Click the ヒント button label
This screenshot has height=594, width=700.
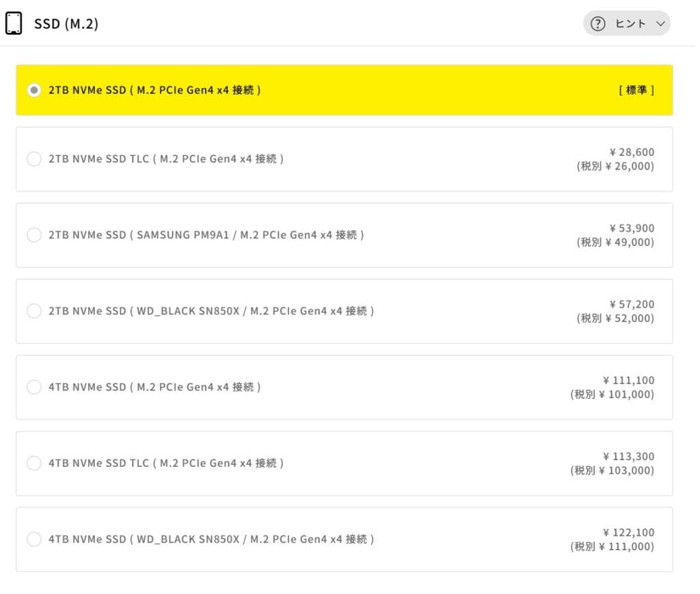pyautogui.click(x=630, y=24)
